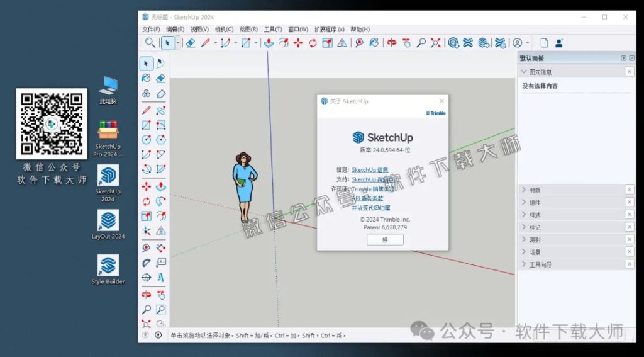
Task: Open the Select tool dropdown arrow
Action: pos(177,43)
